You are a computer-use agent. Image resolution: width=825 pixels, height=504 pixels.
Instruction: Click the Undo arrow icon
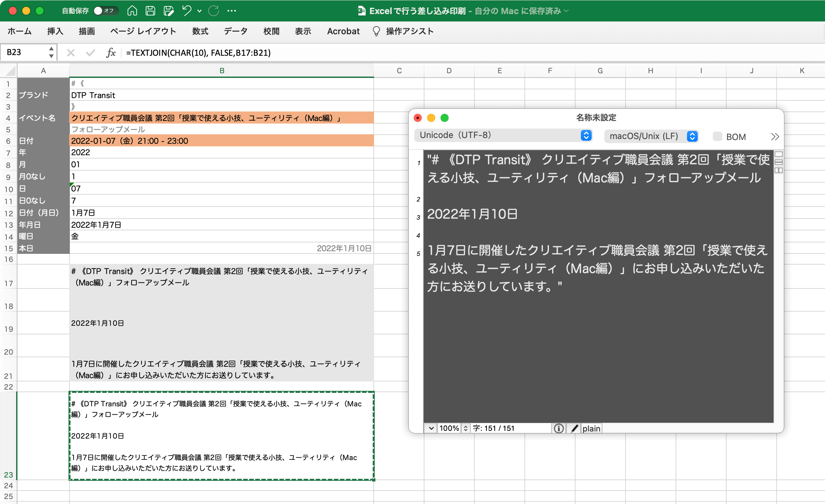coord(187,11)
